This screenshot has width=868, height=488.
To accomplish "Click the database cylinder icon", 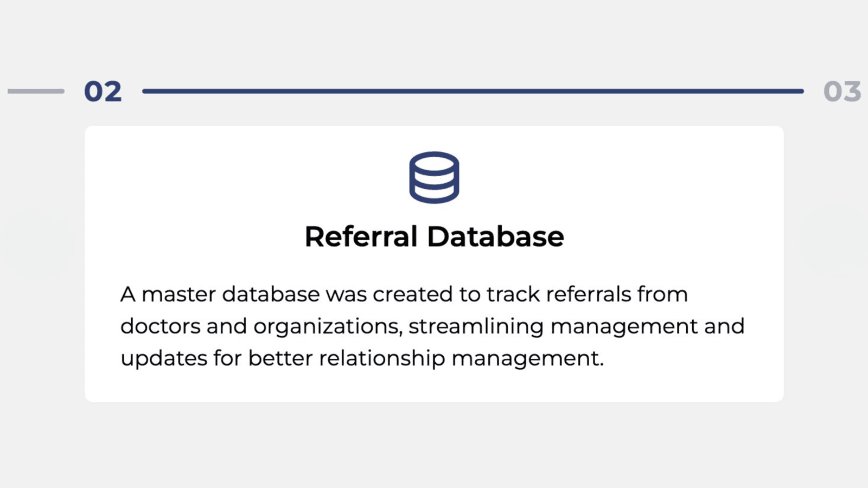I will [434, 177].
